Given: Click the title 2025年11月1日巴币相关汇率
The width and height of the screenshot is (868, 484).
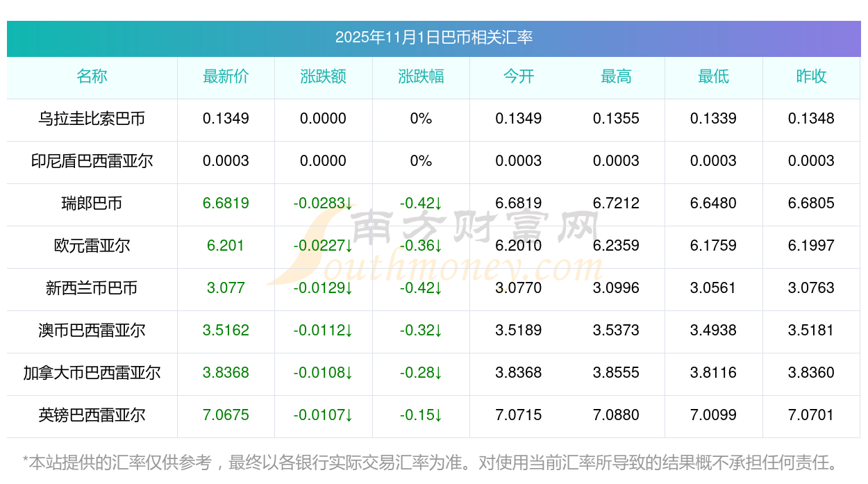Looking at the screenshot, I should point(434,37).
